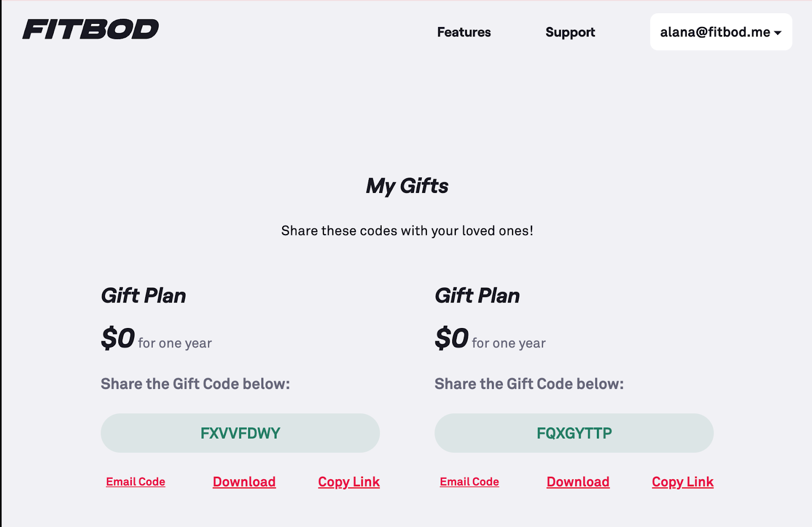Open the Features menu item

[x=463, y=32]
